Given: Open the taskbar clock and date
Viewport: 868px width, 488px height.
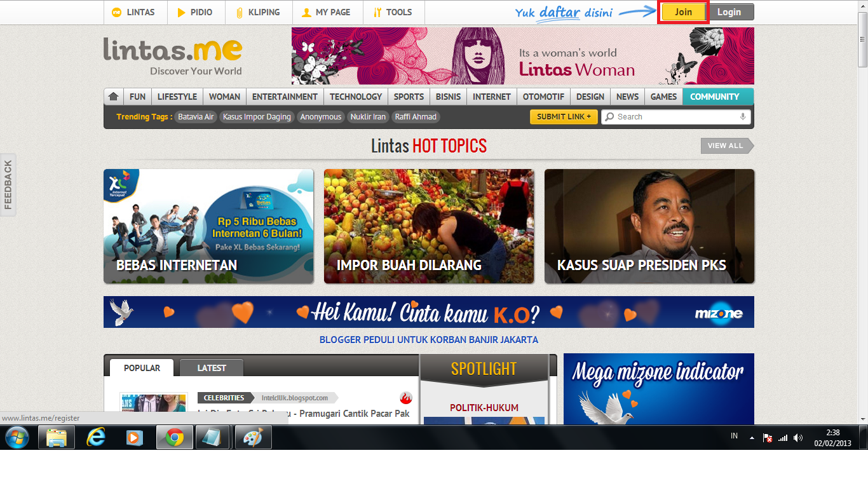Looking at the screenshot, I should click(832, 438).
